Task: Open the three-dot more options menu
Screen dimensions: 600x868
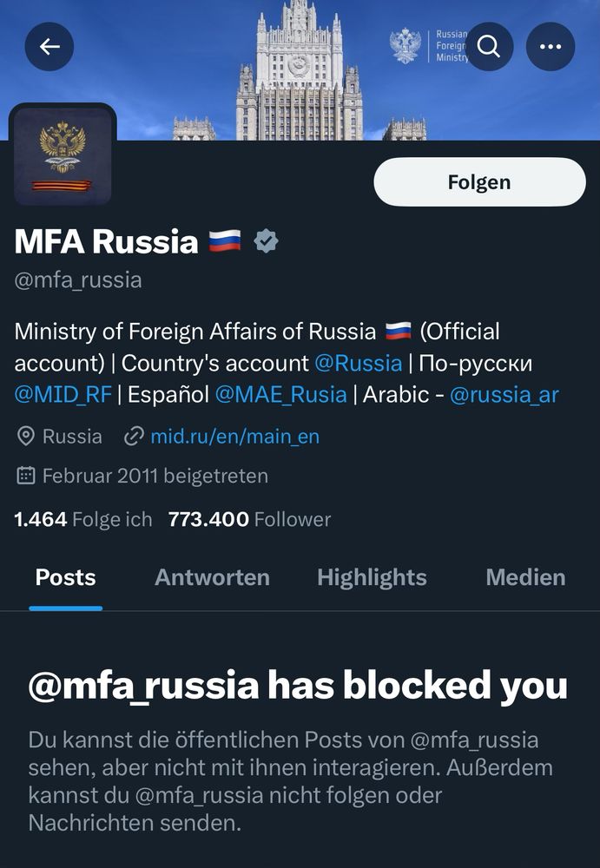Action: [551, 47]
